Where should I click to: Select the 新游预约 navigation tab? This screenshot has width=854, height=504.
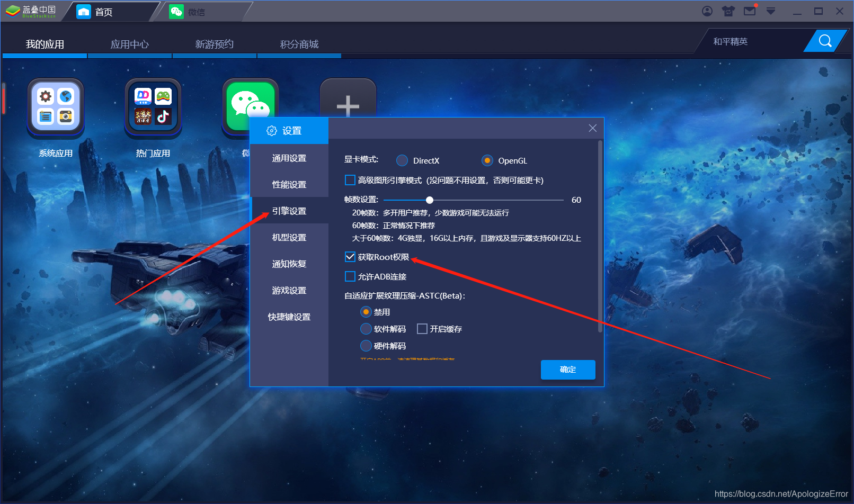(215, 44)
